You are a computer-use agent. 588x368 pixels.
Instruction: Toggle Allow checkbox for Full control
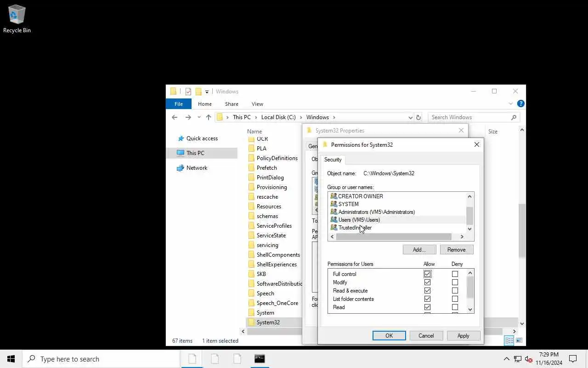[427, 274]
